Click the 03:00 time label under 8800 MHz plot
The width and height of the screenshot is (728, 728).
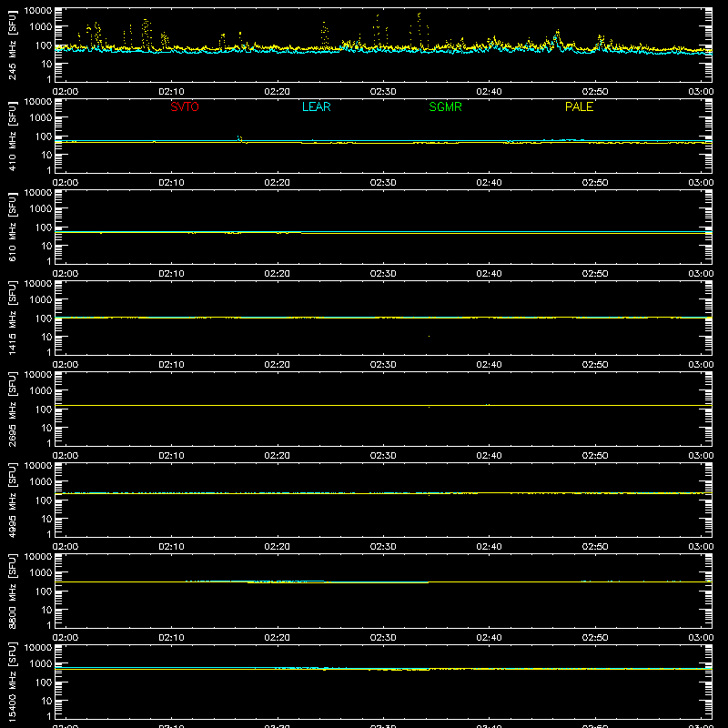[x=701, y=638]
